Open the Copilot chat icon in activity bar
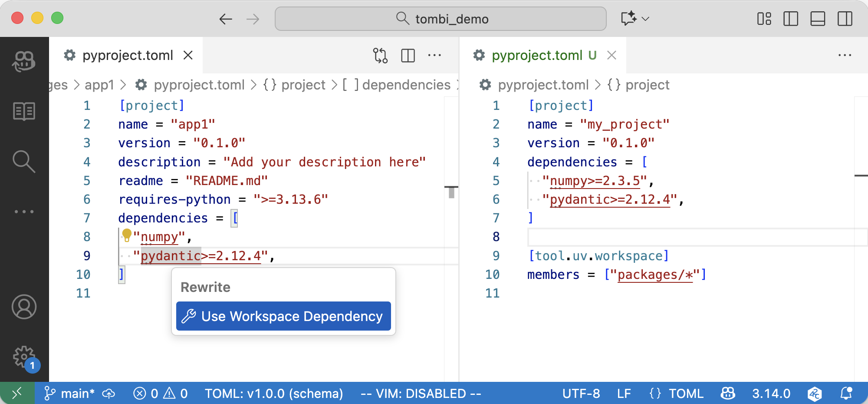 (24, 61)
